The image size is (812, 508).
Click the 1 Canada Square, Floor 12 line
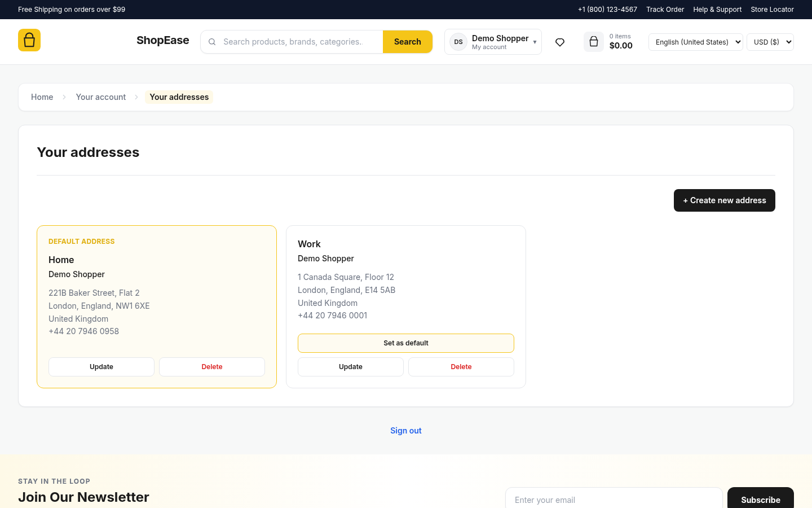[346, 277]
